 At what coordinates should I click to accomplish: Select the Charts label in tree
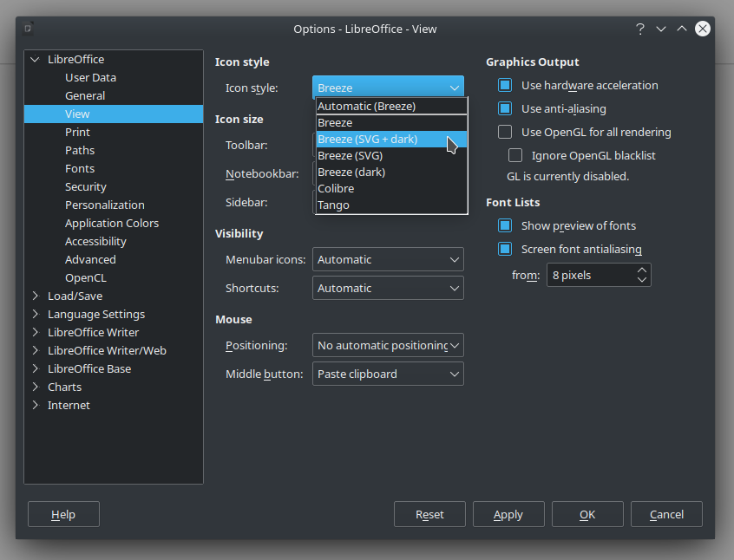[x=64, y=387]
